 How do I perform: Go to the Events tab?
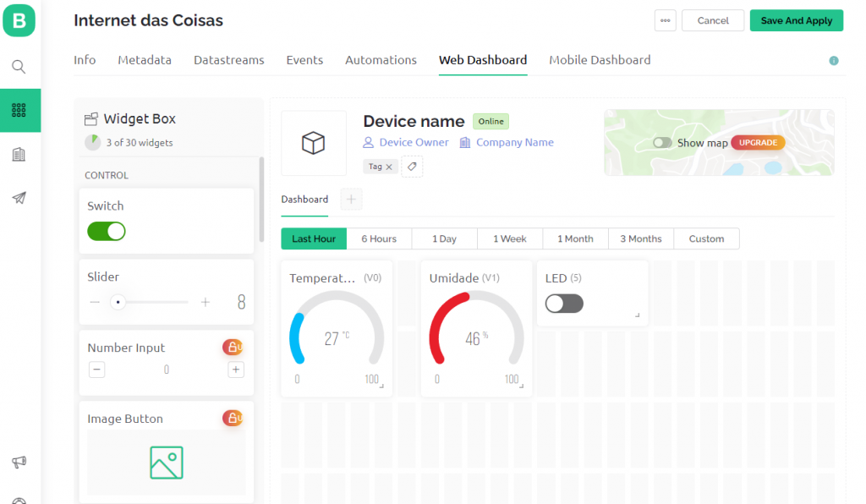click(304, 60)
